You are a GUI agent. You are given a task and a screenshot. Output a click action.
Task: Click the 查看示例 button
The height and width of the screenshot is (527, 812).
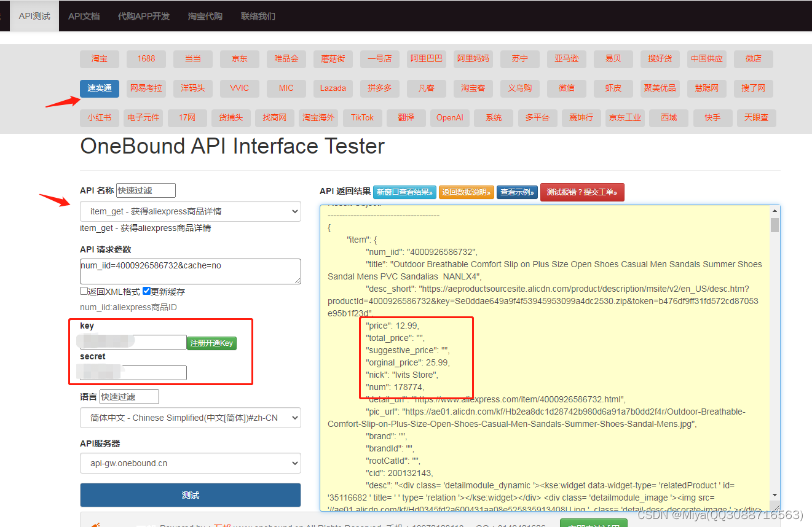(x=518, y=192)
